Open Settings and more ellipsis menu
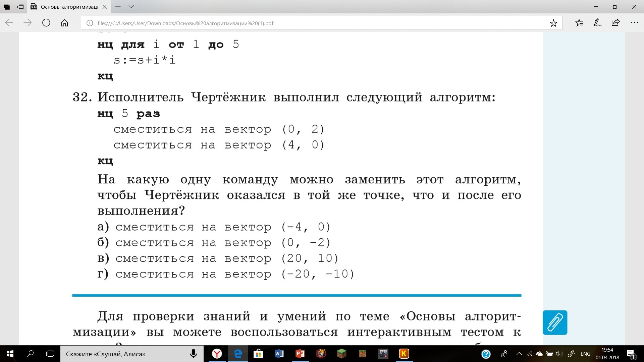Viewport: 644px width, 362px height. point(634,23)
